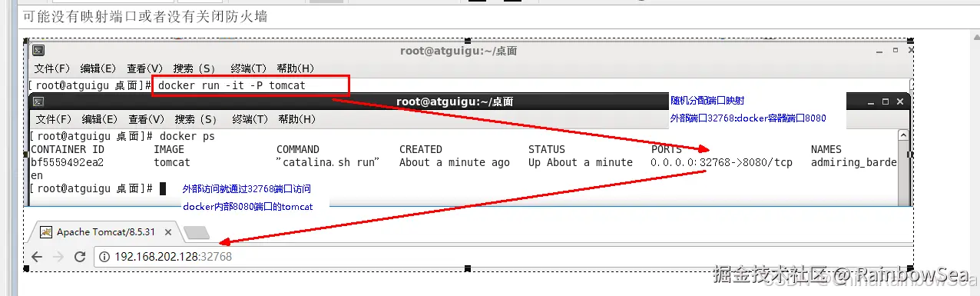Close the Apache Tomcat/8.5.31 browser tab
Viewport: 980px width, 296px height.
pos(169,231)
